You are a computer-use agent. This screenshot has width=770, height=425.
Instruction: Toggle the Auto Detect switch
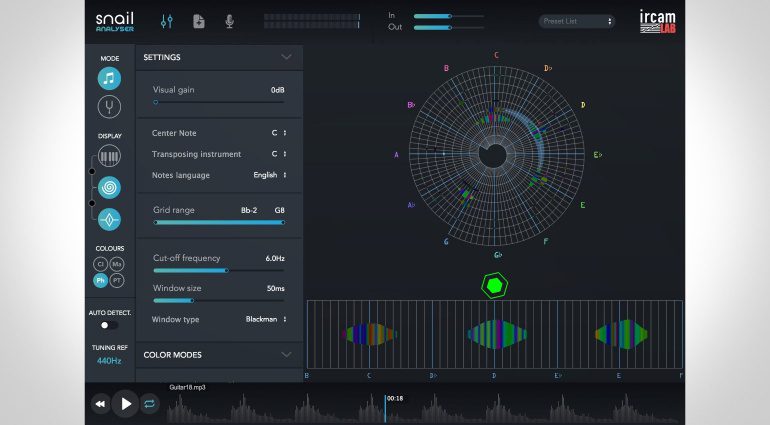point(108,325)
